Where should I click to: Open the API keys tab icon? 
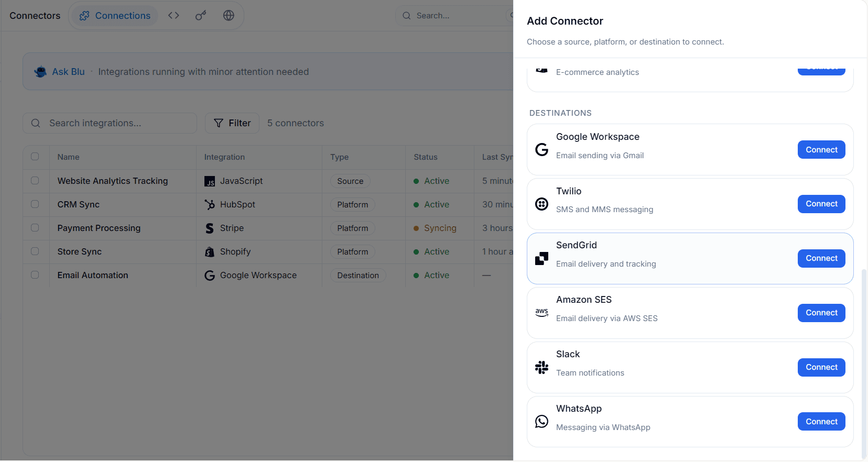201,16
